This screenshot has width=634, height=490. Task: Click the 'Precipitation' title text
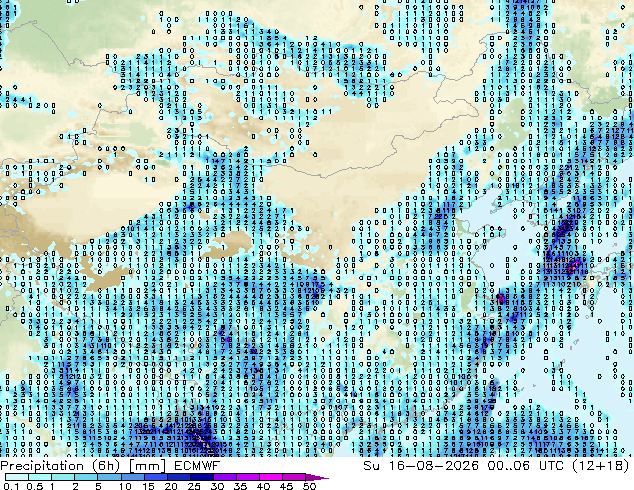42,466
